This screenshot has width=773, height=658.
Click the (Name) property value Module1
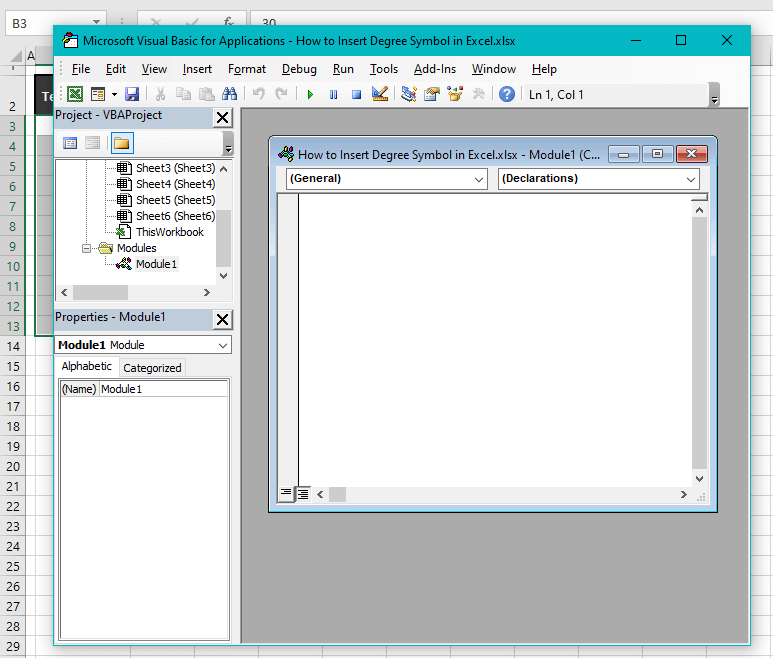pos(163,389)
